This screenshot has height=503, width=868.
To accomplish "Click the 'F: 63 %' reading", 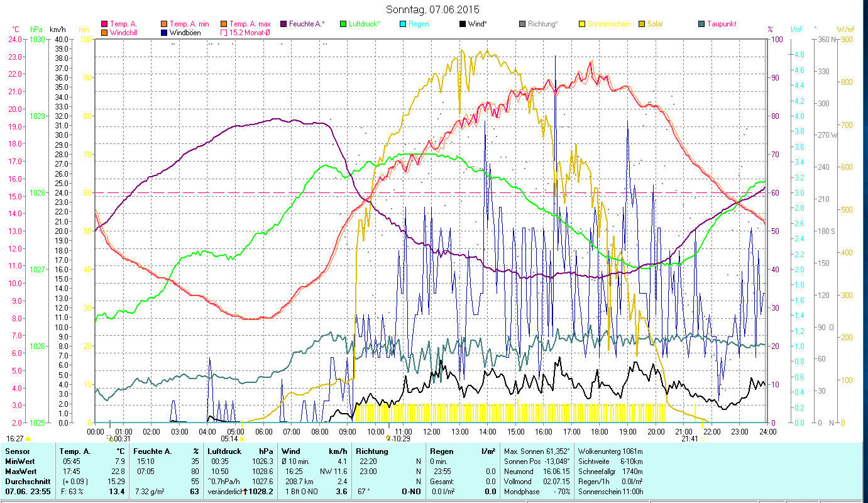I will click(73, 492).
